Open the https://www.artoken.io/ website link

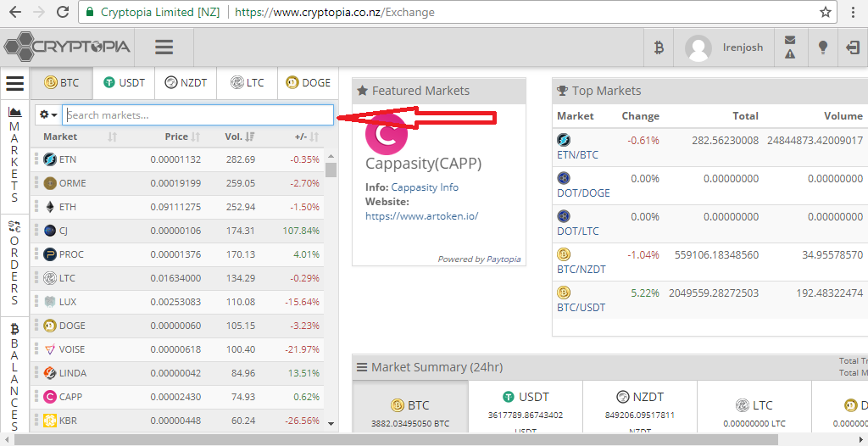click(421, 216)
